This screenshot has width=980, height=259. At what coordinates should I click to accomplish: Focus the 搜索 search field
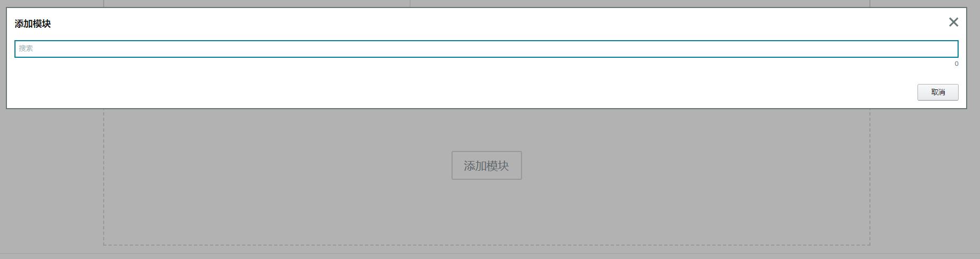pos(486,49)
